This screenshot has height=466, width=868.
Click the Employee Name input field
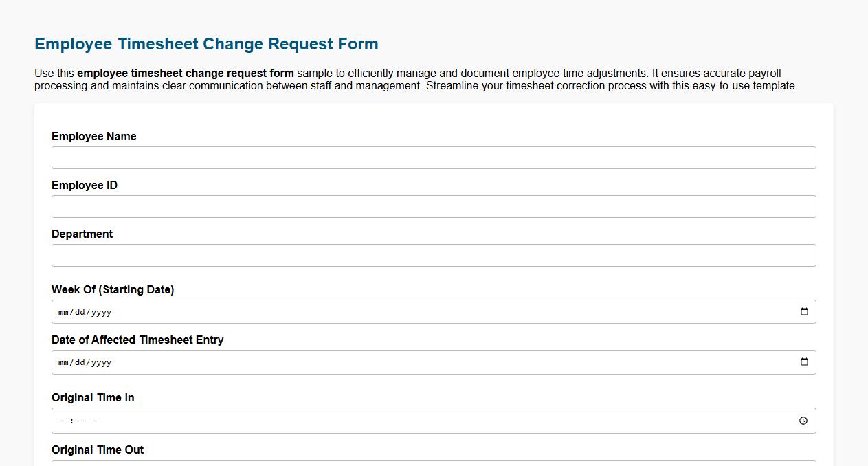433,157
